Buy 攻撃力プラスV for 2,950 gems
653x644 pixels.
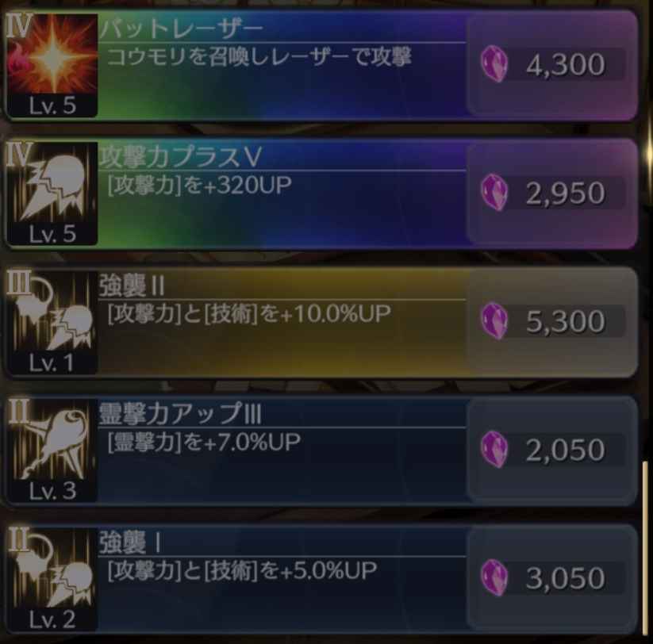(x=552, y=194)
